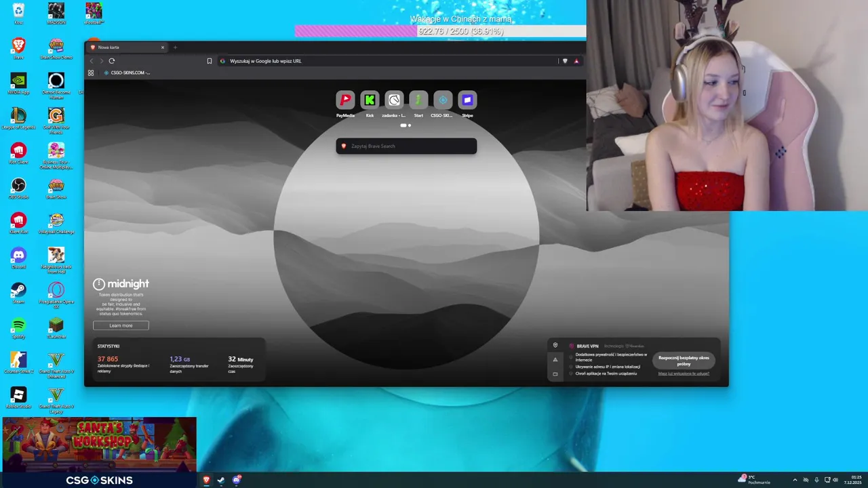
Task: Select the Nowa karta tab
Action: click(x=127, y=47)
